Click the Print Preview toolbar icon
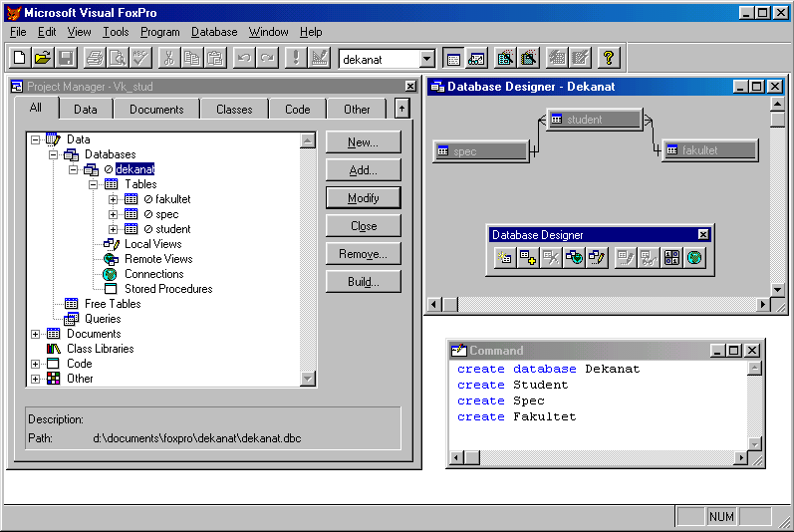Image resolution: width=794 pixels, height=532 pixels. coord(118,58)
